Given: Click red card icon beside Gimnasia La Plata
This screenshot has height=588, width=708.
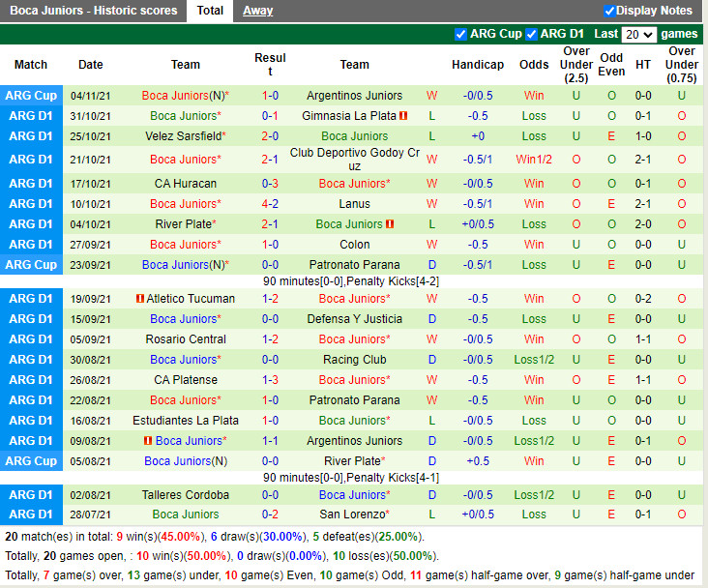Looking at the screenshot, I should click(x=403, y=116).
